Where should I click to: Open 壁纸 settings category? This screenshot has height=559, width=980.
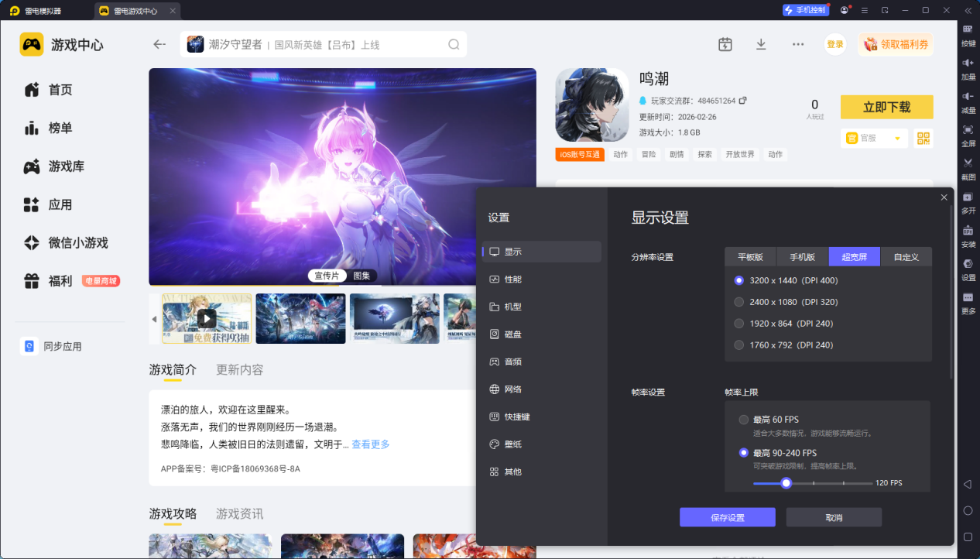(541, 444)
